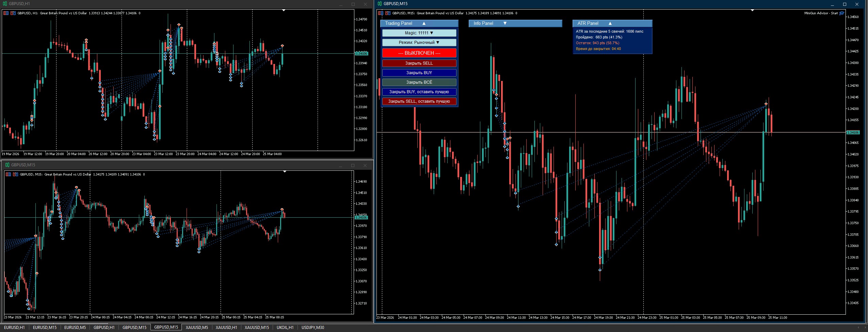Viewport: 868px width, 332px height.
Task: Collapse the ATR Panel header
Action: coord(612,23)
